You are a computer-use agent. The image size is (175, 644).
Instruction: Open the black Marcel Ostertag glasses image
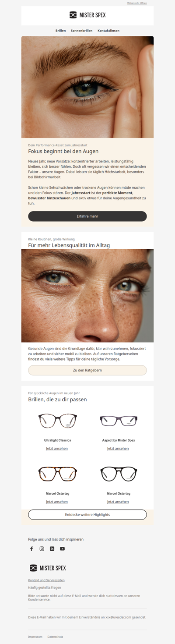[119, 474]
